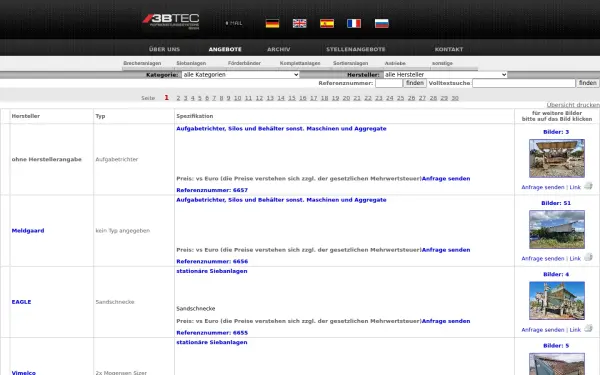Switch language to Spanish flag
The height and width of the screenshot is (375, 600).
[327, 24]
